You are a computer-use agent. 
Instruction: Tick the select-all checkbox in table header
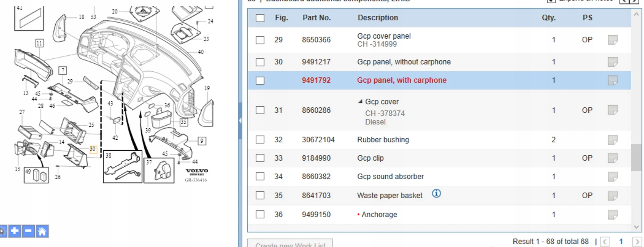(x=260, y=18)
